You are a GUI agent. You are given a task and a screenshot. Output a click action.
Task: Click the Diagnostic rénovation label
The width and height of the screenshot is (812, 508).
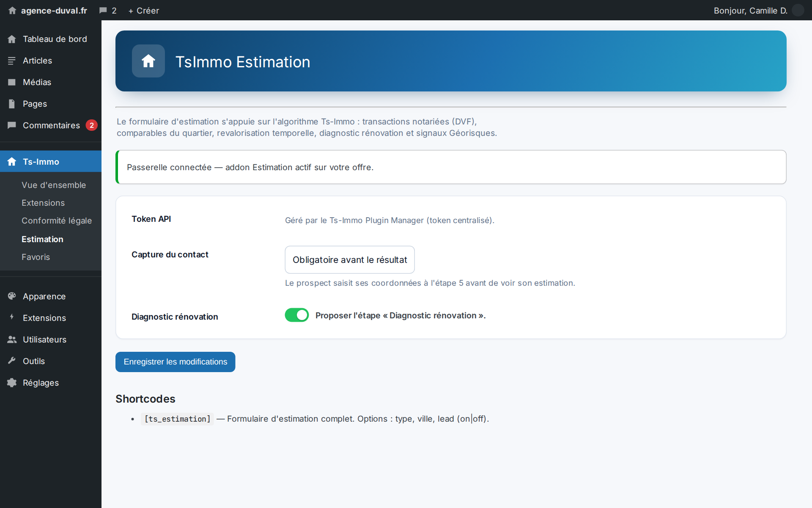click(x=175, y=317)
